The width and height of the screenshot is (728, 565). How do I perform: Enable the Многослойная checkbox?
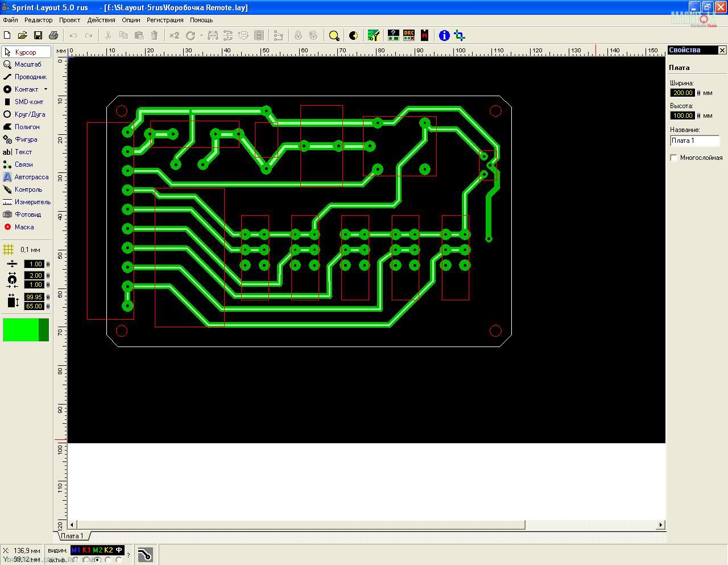click(x=674, y=158)
